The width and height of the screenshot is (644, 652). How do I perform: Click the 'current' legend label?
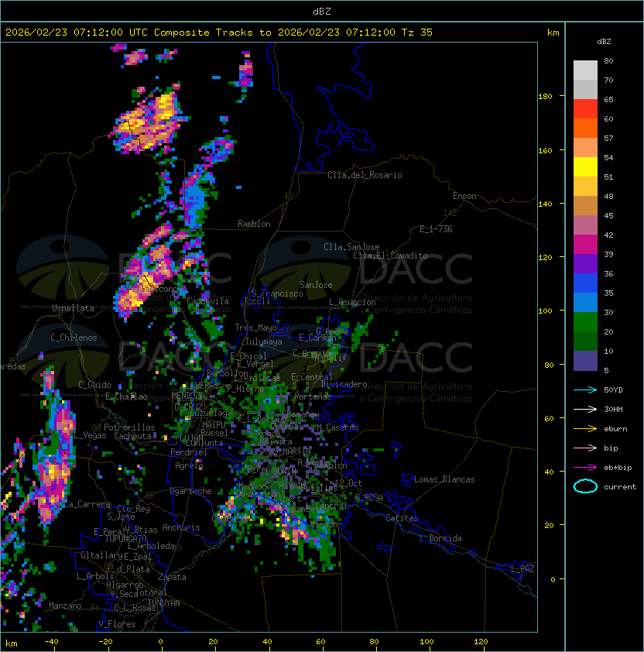(x=620, y=487)
